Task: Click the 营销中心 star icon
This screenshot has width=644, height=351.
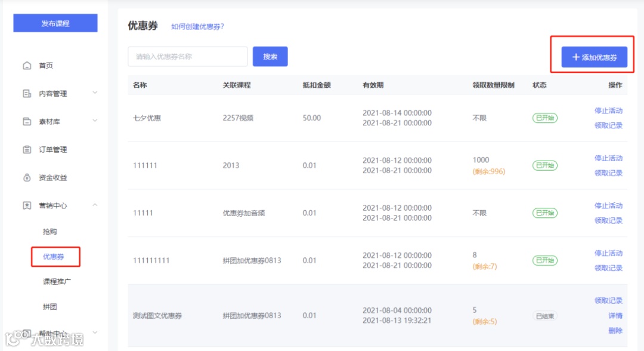Action: (27, 205)
